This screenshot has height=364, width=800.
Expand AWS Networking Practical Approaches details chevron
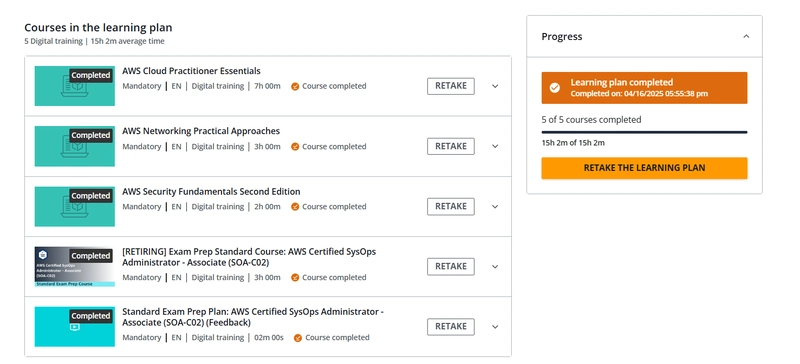[x=495, y=147]
